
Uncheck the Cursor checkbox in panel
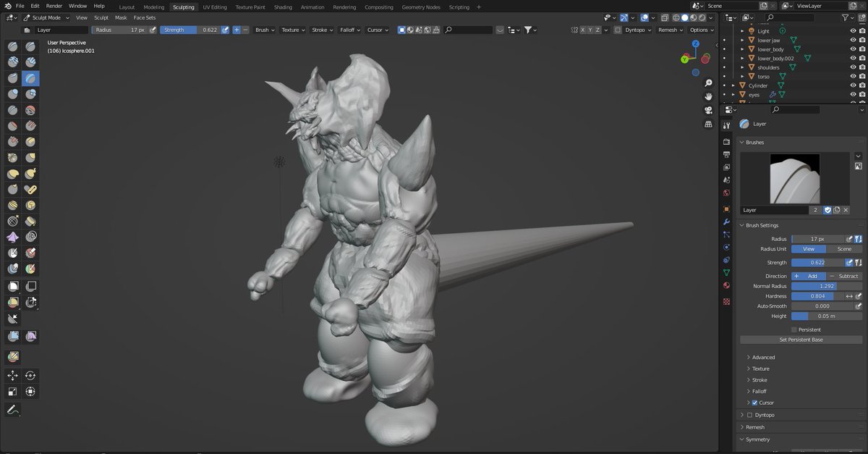[755, 403]
